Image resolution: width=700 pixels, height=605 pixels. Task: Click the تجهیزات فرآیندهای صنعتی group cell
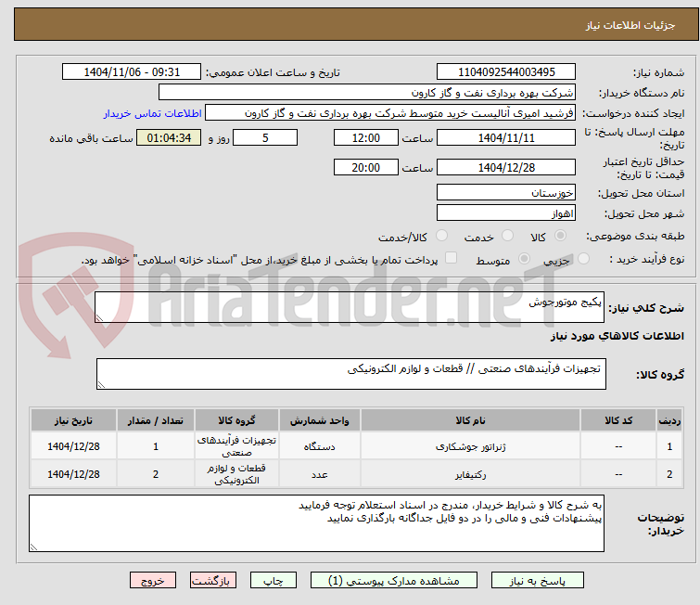pyautogui.click(x=236, y=446)
